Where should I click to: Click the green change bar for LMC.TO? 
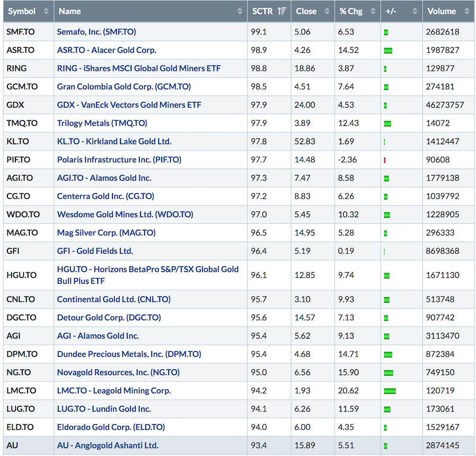pos(390,391)
